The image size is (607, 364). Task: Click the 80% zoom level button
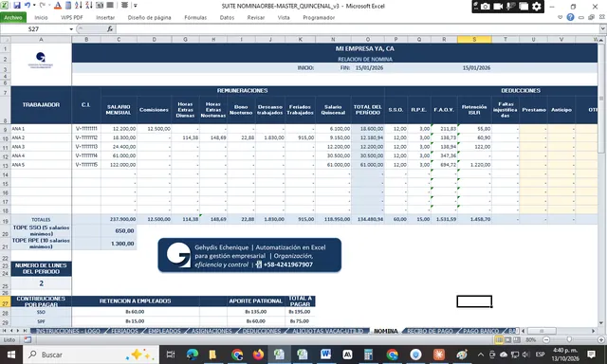point(531,340)
